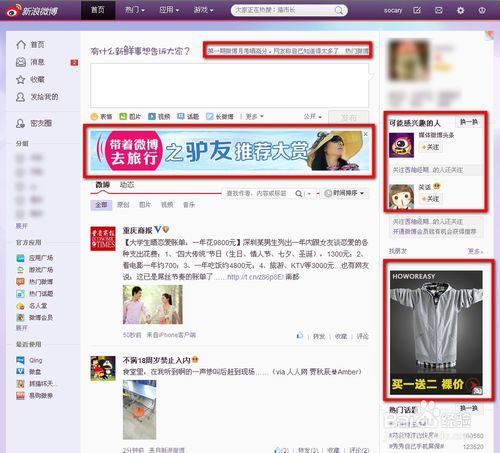Screen dimensions: 500x453
Task: Select the 全部 feed filter
Action: [101, 205]
